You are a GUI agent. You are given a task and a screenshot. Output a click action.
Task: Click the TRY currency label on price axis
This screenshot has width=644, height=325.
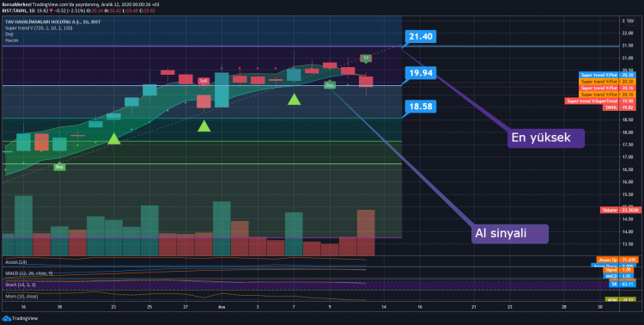click(630, 21)
